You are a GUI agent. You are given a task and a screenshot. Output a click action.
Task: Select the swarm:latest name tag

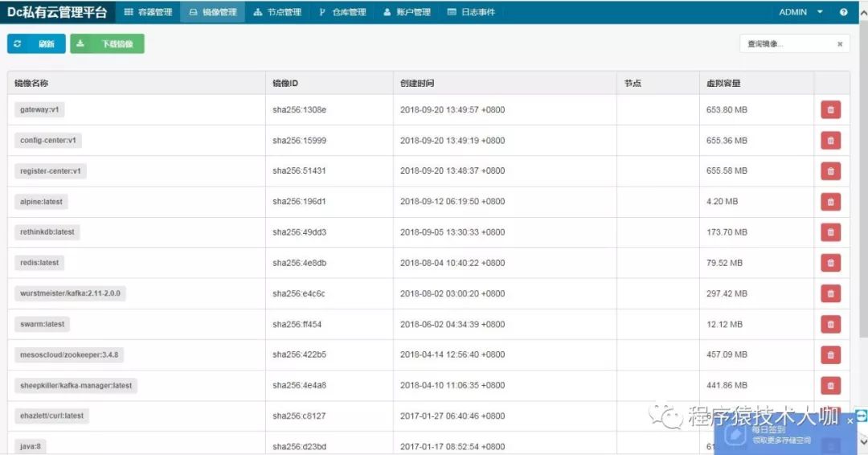pos(42,324)
